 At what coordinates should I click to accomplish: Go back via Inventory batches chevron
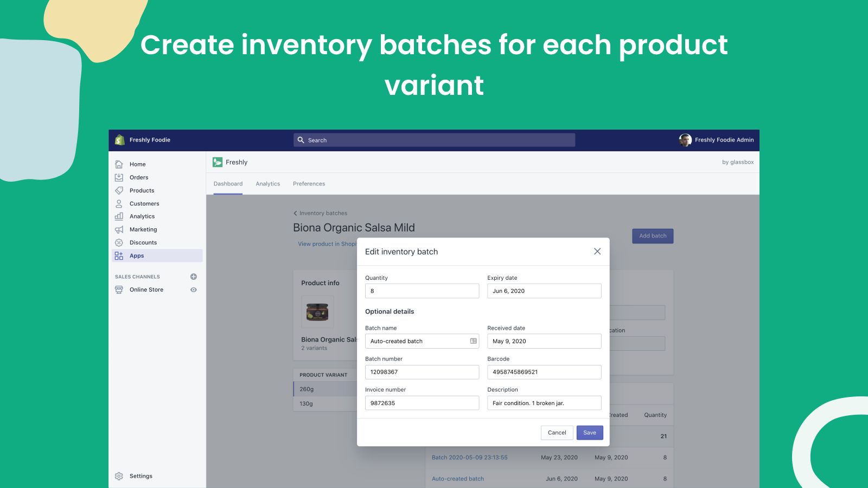[295, 213]
